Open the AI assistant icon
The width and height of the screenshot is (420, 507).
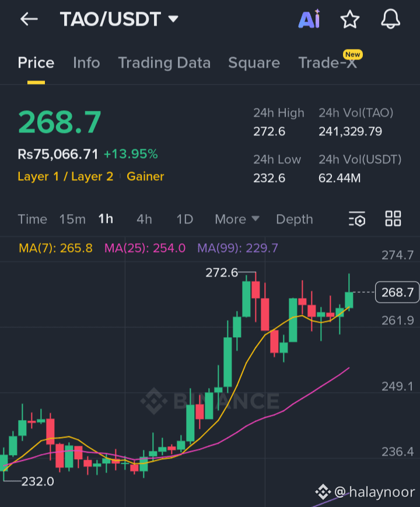[309, 19]
